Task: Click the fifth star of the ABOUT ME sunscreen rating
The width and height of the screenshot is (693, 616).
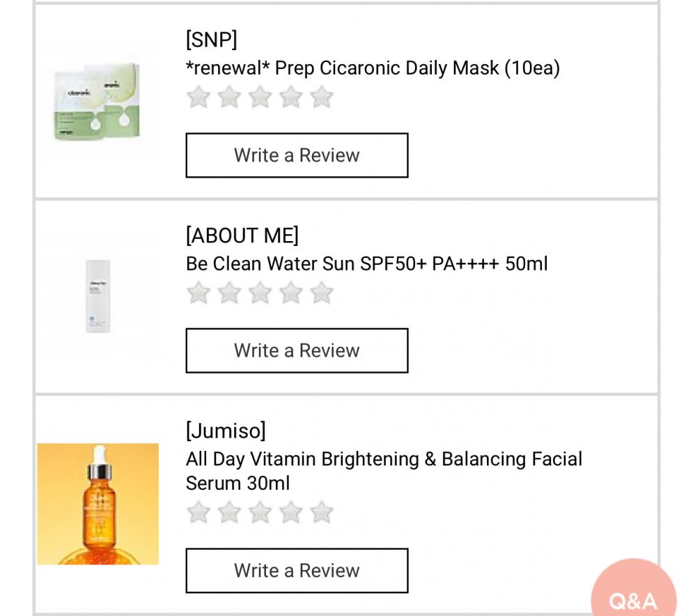Action: coord(321,293)
